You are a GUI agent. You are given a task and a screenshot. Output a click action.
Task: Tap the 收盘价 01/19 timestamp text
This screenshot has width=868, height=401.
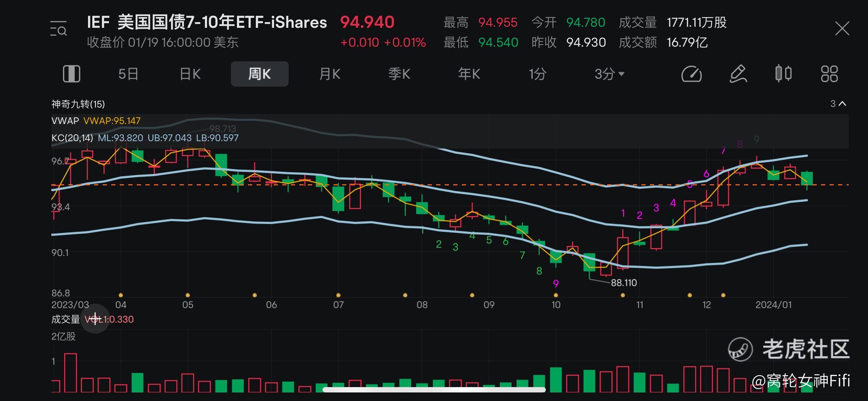tap(163, 42)
